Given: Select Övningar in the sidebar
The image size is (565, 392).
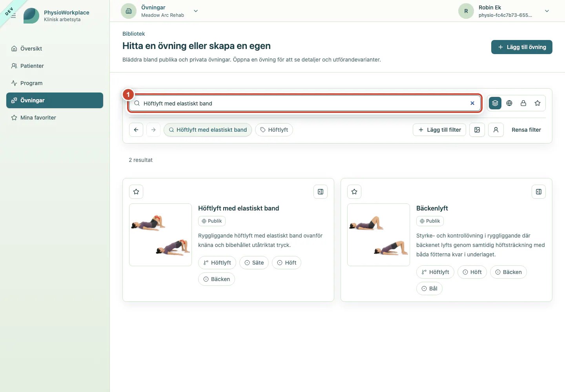Looking at the screenshot, I should click(55, 100).
